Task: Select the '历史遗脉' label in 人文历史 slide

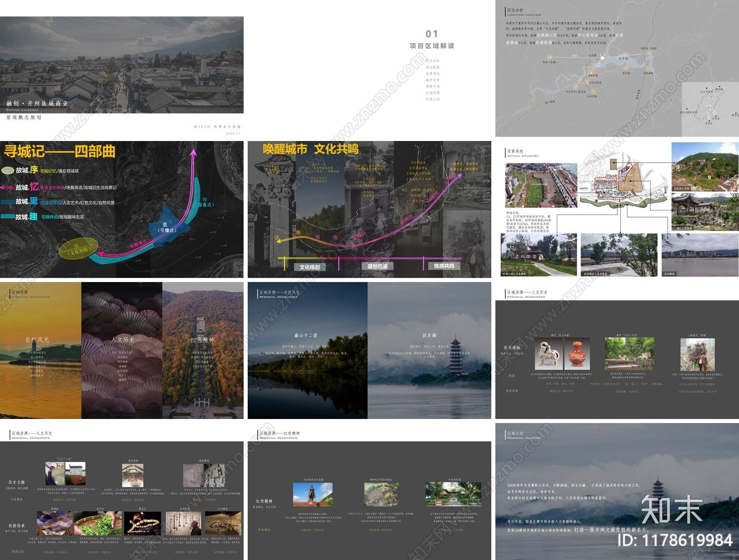Action: [x=512, y=348]
